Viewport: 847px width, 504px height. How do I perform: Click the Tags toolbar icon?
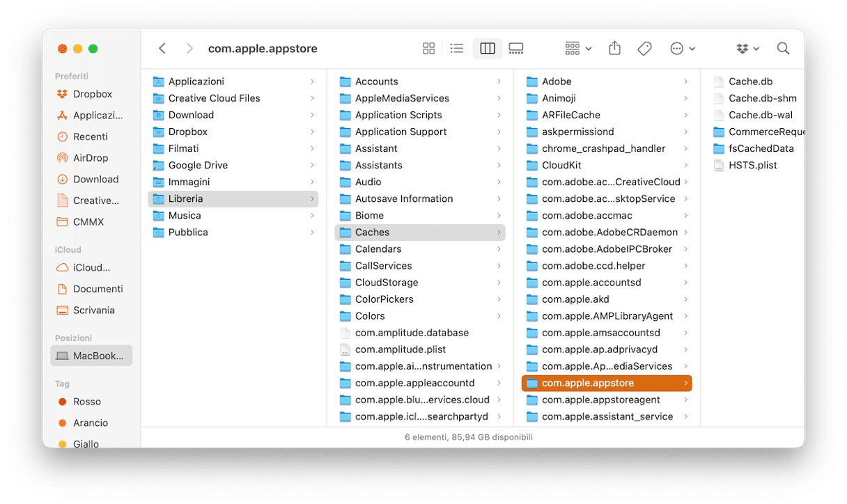[x=645, y=49]
